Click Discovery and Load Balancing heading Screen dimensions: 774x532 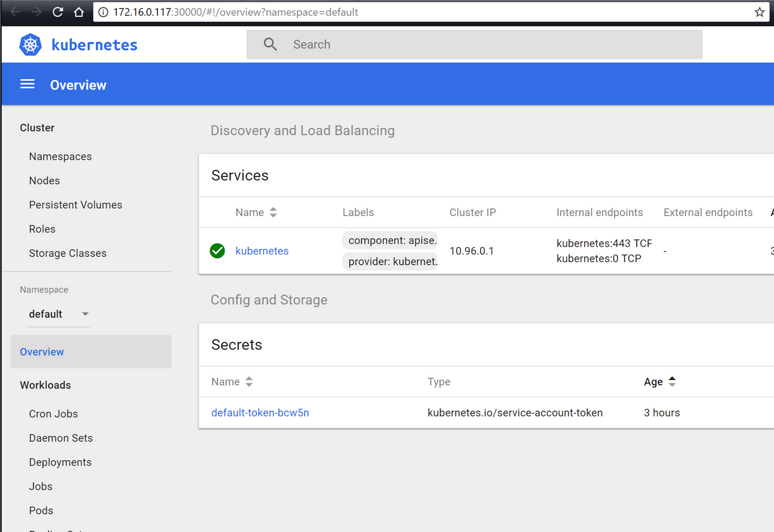click(x=303, y=130)
